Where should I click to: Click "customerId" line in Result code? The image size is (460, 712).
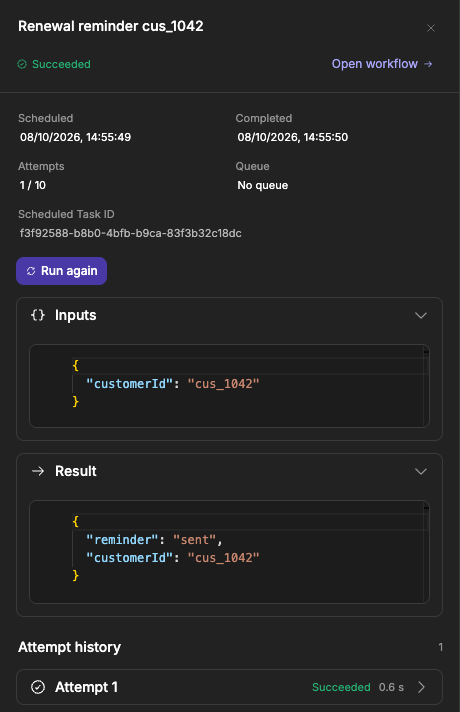173,558
